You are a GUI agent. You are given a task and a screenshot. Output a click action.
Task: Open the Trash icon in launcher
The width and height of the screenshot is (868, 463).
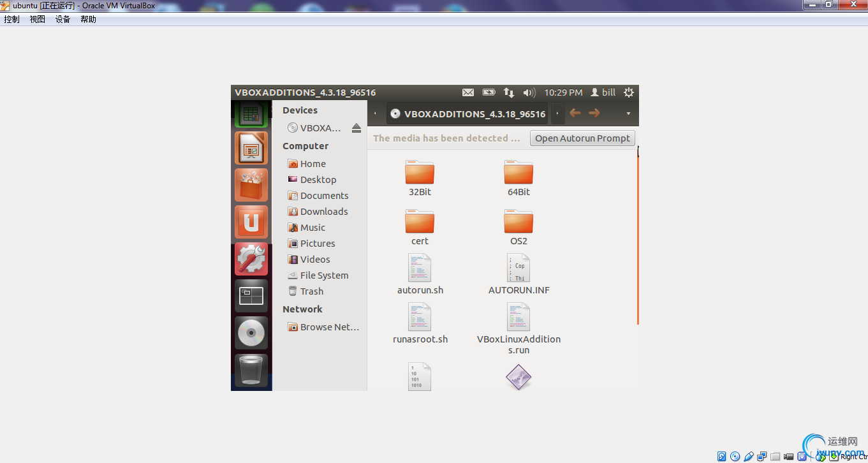(251, 370)
